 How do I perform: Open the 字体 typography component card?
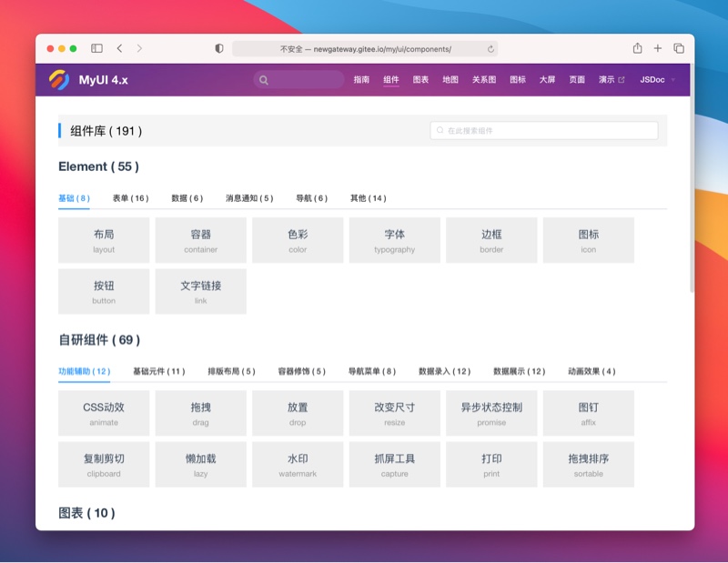(x=395, y=240)
